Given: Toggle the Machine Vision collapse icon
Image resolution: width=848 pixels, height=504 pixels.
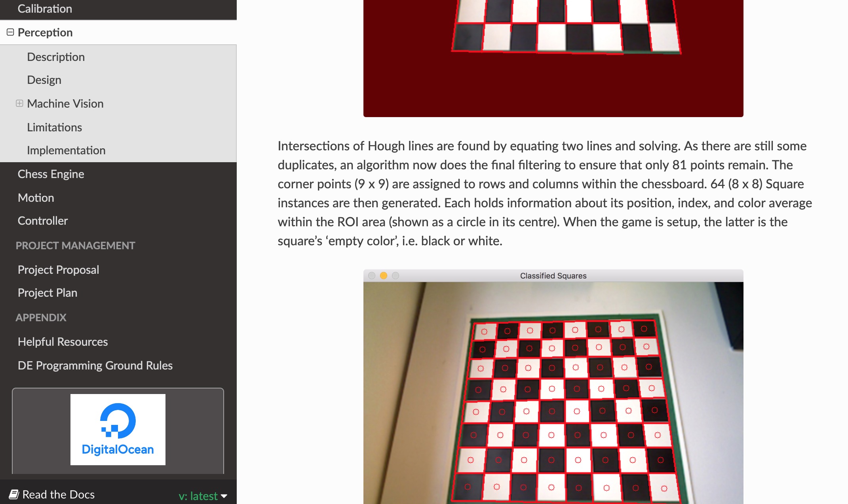Looking at the screenshot, I should 19,103.
